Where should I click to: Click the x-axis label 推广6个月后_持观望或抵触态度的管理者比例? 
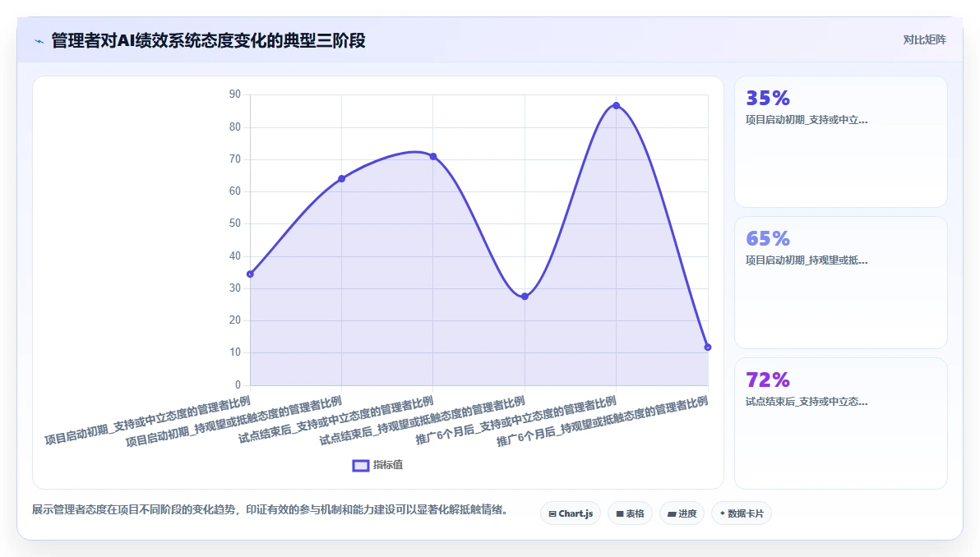point(602,421)
